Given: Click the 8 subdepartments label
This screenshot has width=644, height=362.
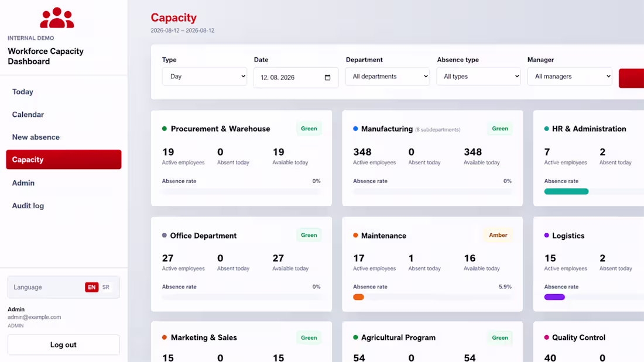Looking at the screenshot, I should (437, 130).
